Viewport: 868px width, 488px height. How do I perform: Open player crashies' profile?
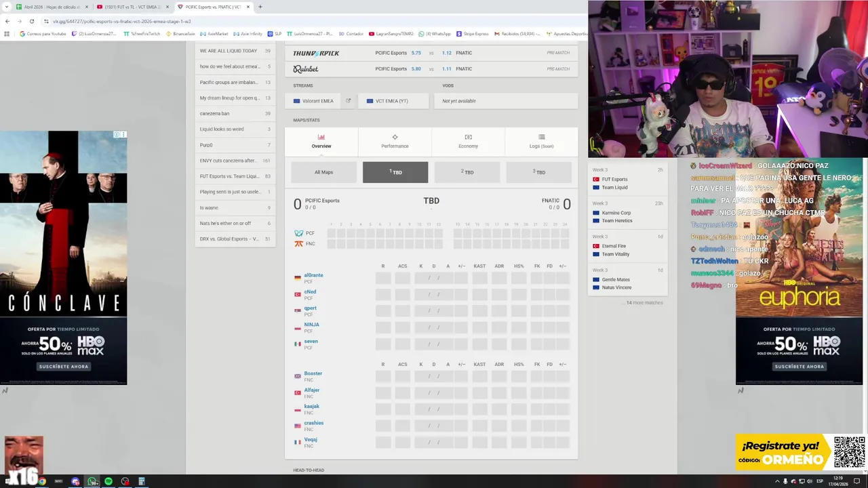click(313, 423)
